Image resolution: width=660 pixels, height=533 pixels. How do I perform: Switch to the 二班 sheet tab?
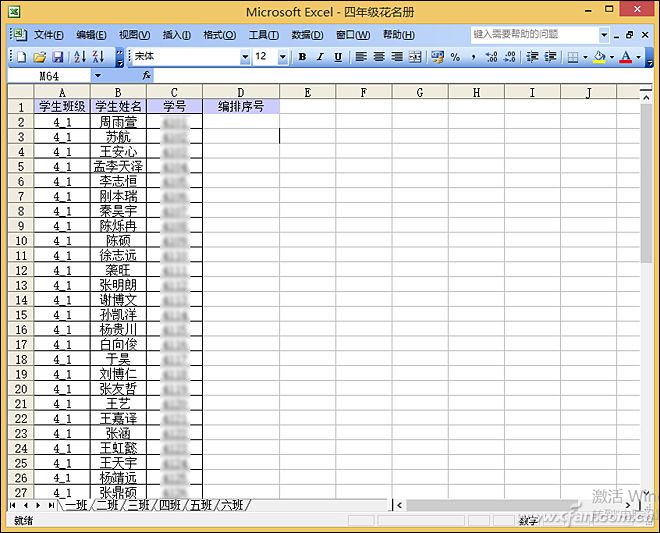(x=107, y=505)
